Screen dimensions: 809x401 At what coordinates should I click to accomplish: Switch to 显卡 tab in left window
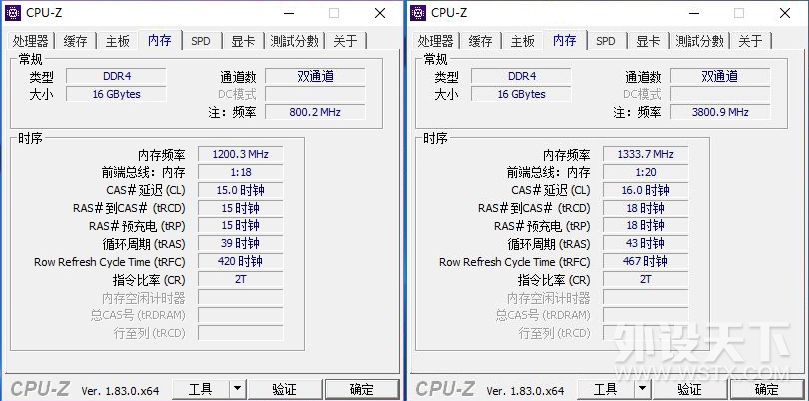tap(243, 41)
